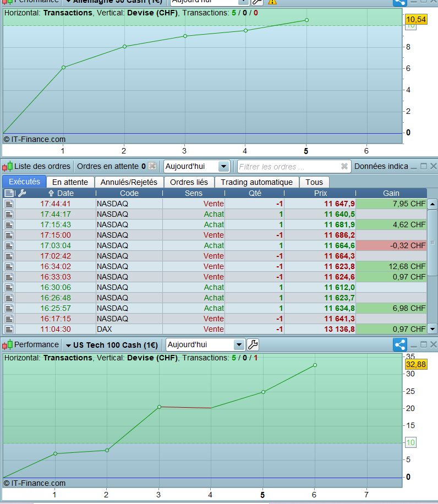This screenshot has height=504, width=438.
Task: Click the share icon in US Tech performance panel
Action: 400,345
